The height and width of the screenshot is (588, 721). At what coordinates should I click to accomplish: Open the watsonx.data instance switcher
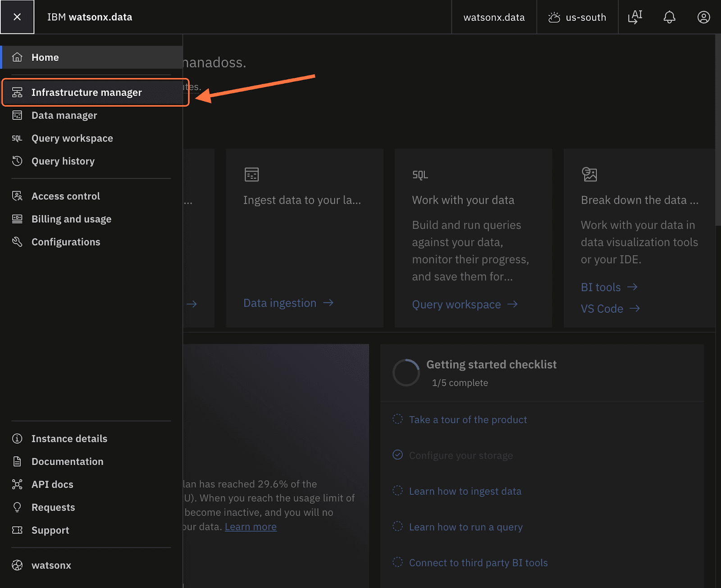[x=494, y=17]
